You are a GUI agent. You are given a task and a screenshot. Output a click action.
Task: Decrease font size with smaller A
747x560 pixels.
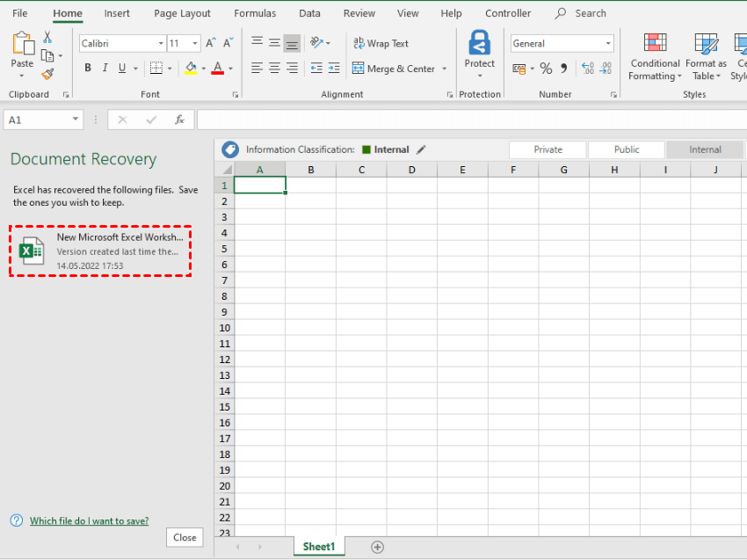(x=228, y=43)
